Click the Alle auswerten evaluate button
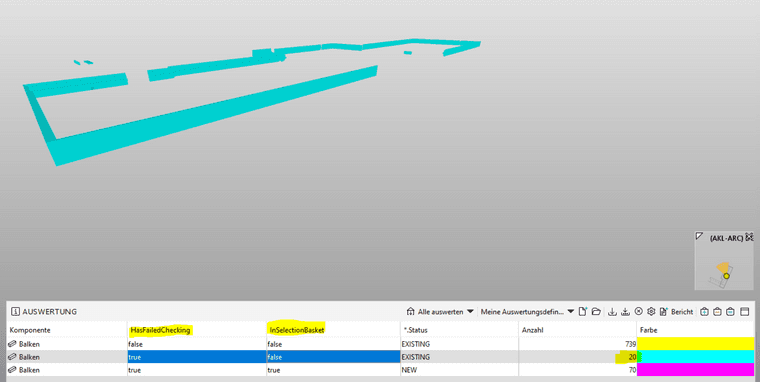 (435, 312)
